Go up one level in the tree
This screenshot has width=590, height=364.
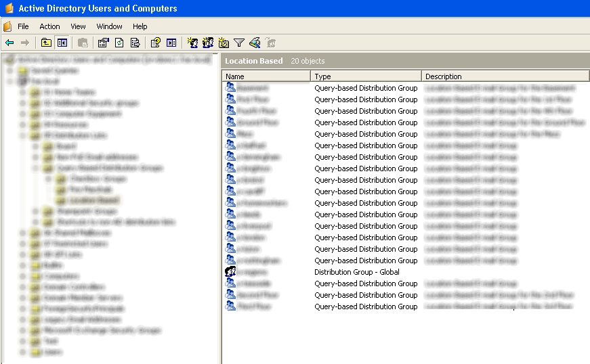pyautogui.click(x=46, y=43)
